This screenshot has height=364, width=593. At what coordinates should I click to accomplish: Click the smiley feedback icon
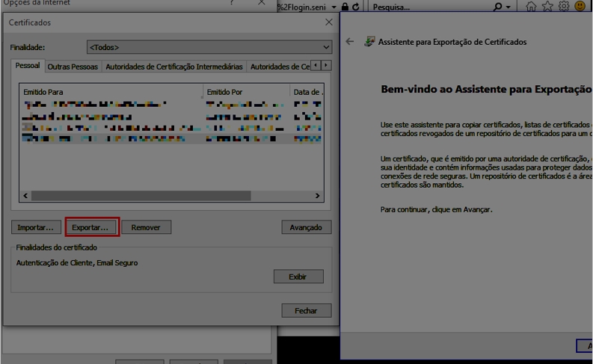coord(580,6)
